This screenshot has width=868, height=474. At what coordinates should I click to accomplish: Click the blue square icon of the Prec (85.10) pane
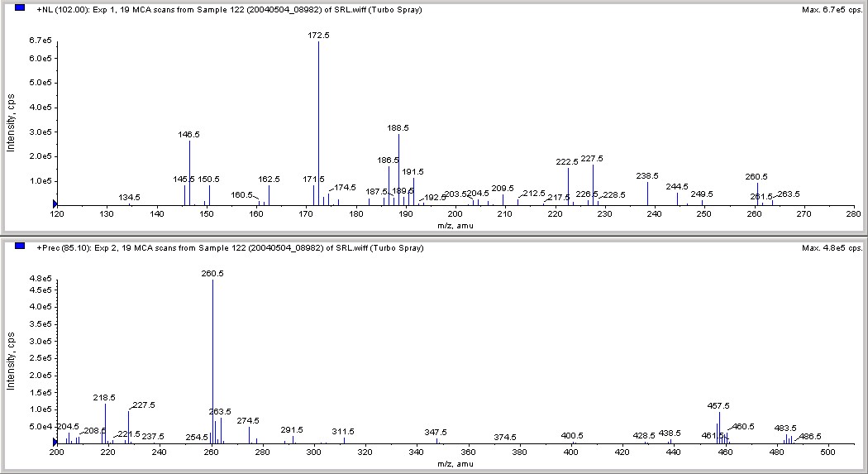(20, 246)
